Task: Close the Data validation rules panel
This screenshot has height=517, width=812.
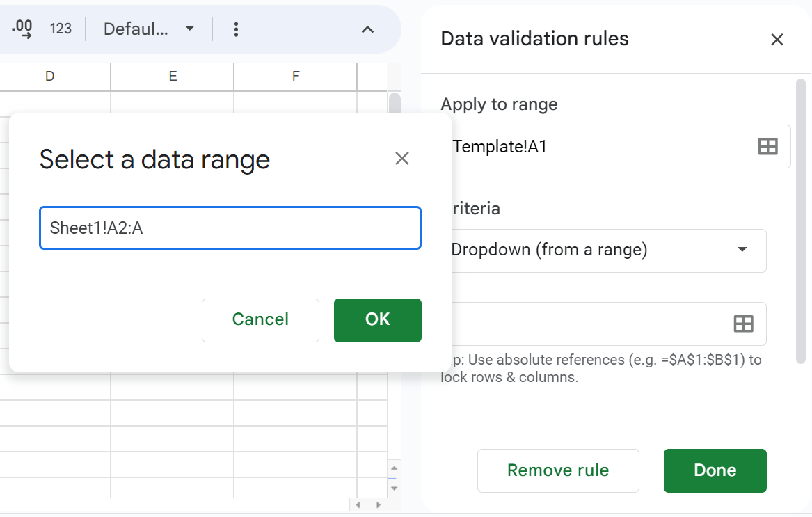Action: pos(777,40)
